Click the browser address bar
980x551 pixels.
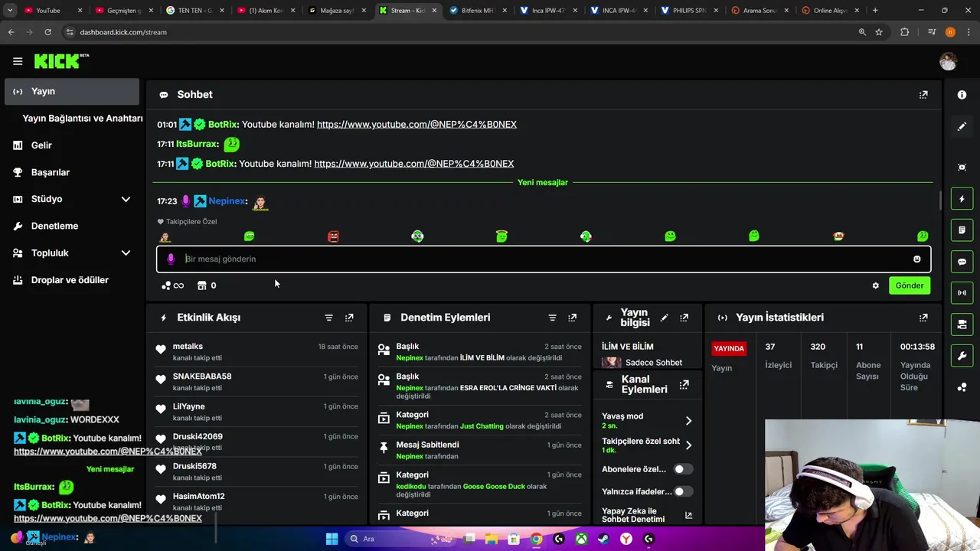tap(459, 32)
